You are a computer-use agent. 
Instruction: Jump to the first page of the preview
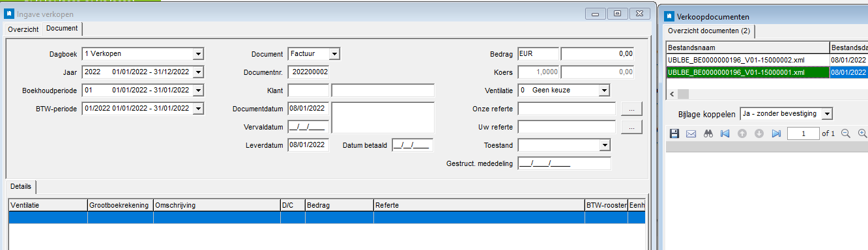(725, 133)
